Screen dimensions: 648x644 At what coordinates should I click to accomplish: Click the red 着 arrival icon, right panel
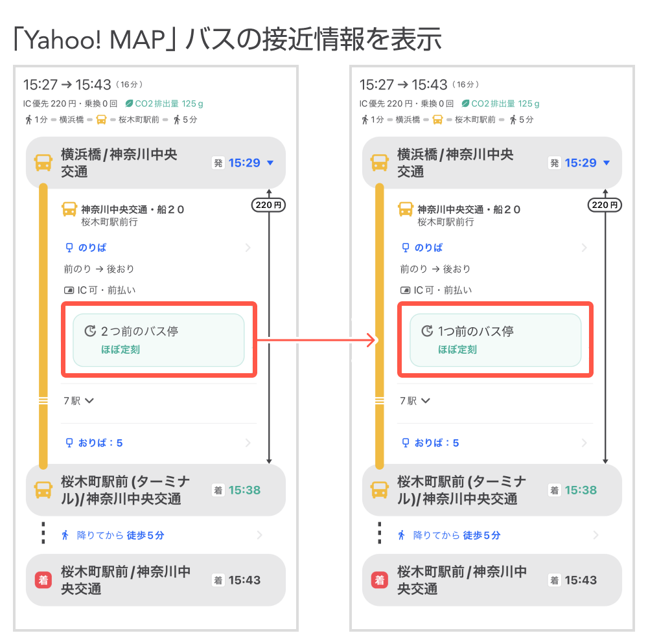coord(380,580)
